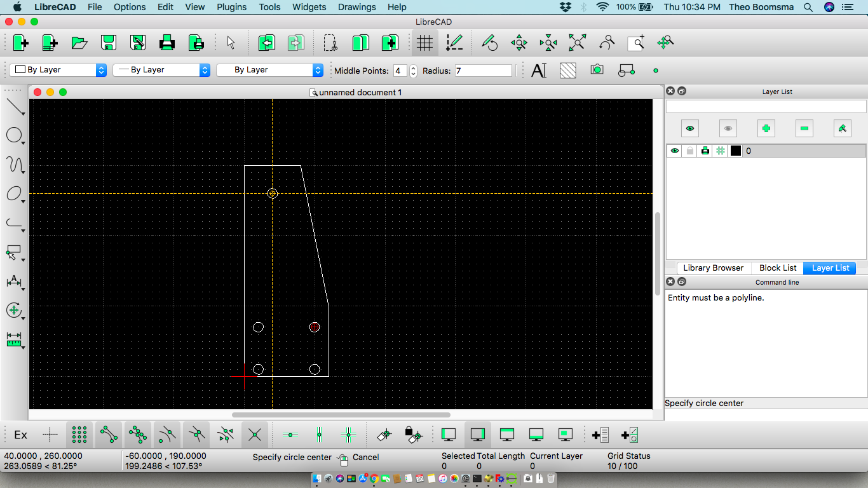Enable snap to entity endpoints
The image size is (868, 488).
(x=107, y=435)
